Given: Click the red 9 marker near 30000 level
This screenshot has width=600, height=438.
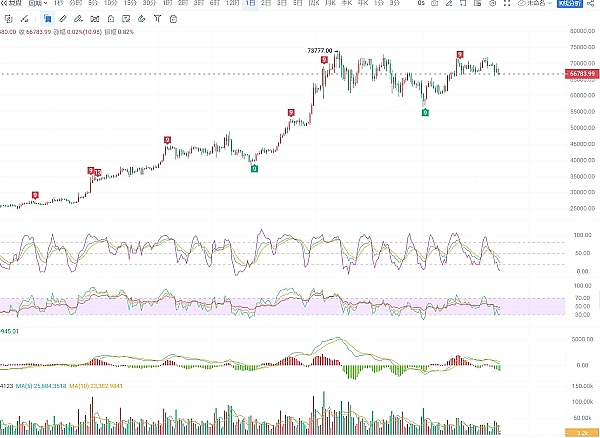Looking at the screenshot, I should click(35, 195).
